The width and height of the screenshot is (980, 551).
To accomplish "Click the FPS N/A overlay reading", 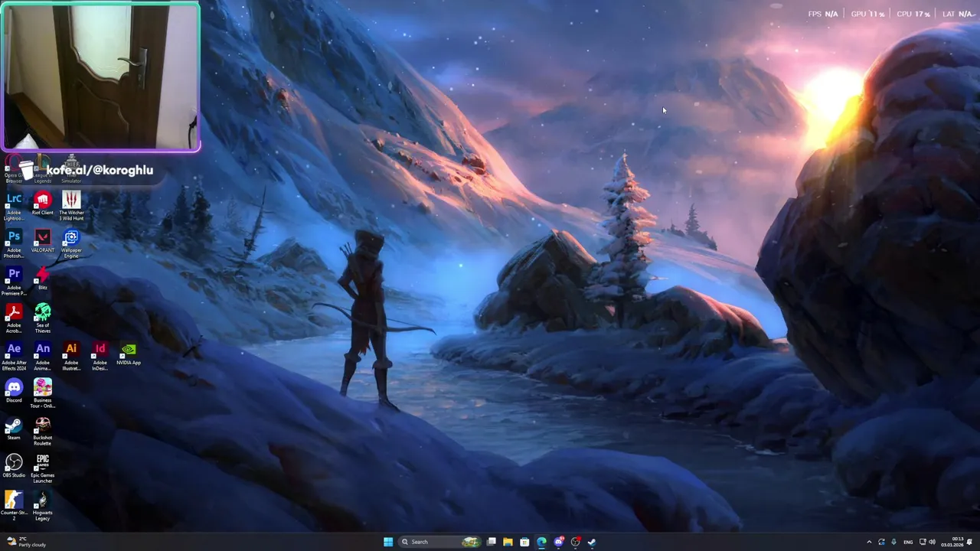I will point(823,14).
